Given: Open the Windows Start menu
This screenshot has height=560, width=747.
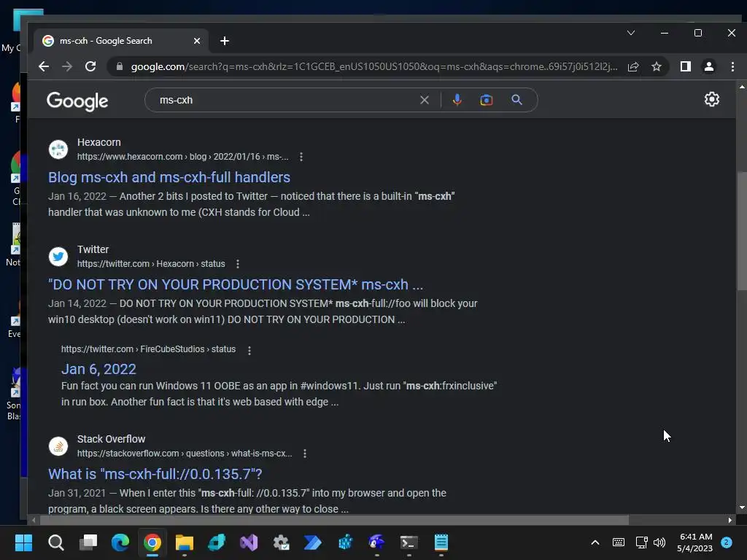Looking at the screenshot, I should point(23,542).
